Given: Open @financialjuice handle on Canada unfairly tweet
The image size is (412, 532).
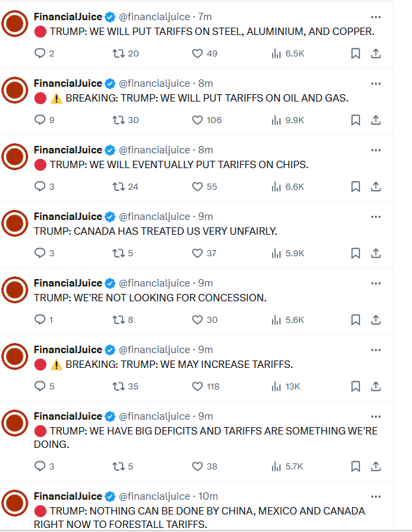Looking at the screenshot, I should (x=155, y=217).
